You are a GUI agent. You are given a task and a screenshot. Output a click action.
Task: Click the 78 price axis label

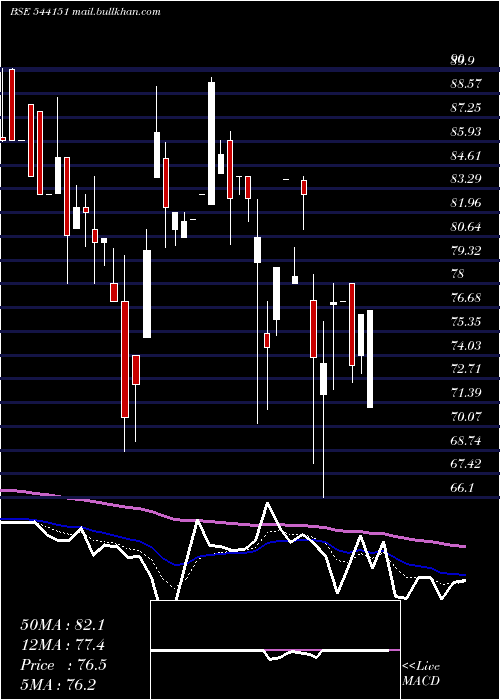pos(458,274)
